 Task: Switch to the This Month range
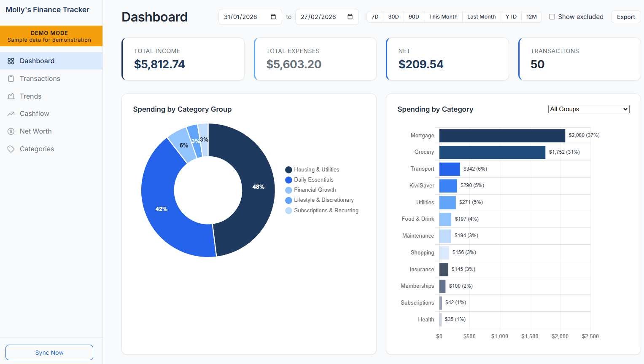443,16
